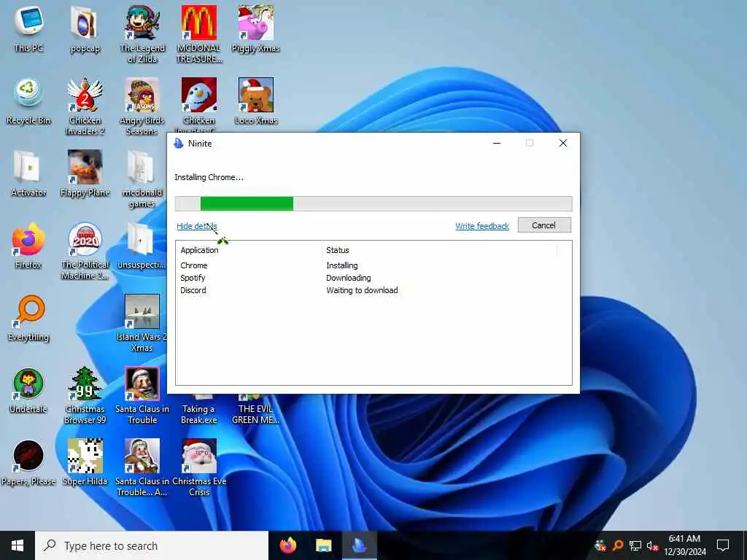Open MCDONAL TREASURE desktop shortcut

tap(199, 34)
